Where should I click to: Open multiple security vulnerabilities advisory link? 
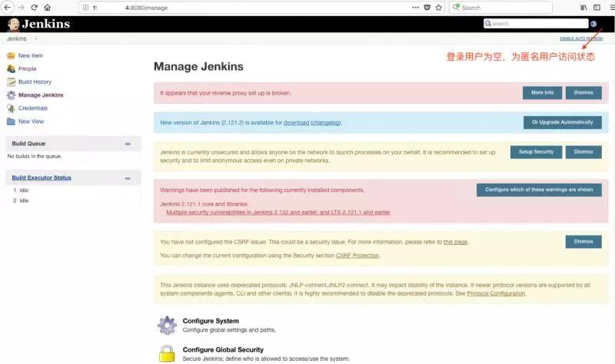click(x=278, y=213)
